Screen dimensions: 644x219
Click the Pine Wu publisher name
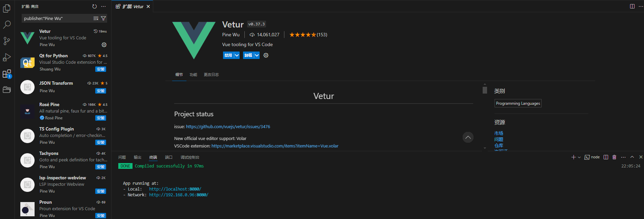pos(231,35)
